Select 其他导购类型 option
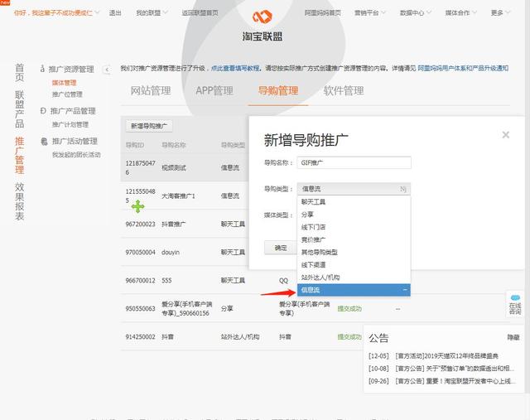This screenshot has width=530, height=420. [354, 253]
